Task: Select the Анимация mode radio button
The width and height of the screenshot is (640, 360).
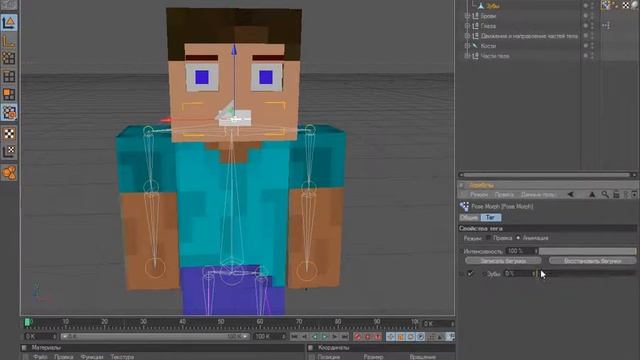Action: tap(518, 238)
